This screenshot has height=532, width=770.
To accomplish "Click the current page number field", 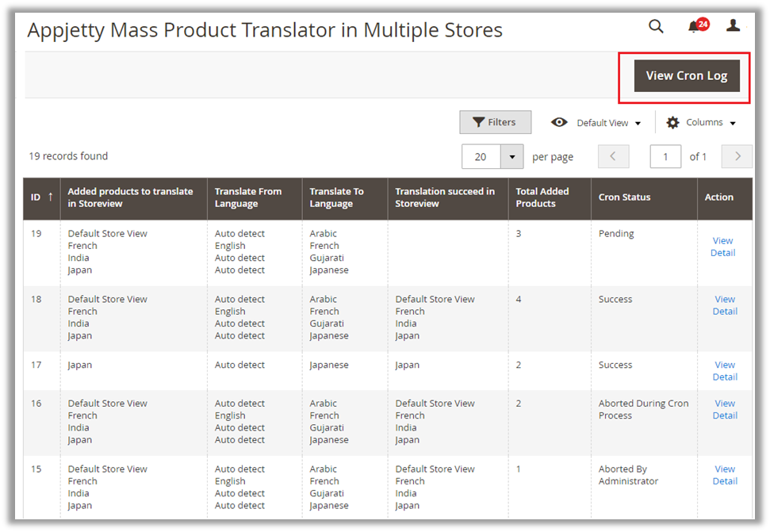I will coord(665,157).
